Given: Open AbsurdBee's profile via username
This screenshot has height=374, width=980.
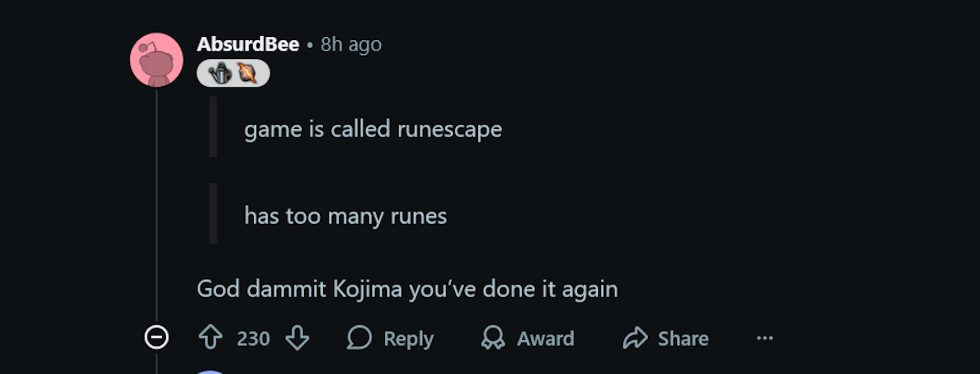Looking at the screenshot, I should point(248,44).
